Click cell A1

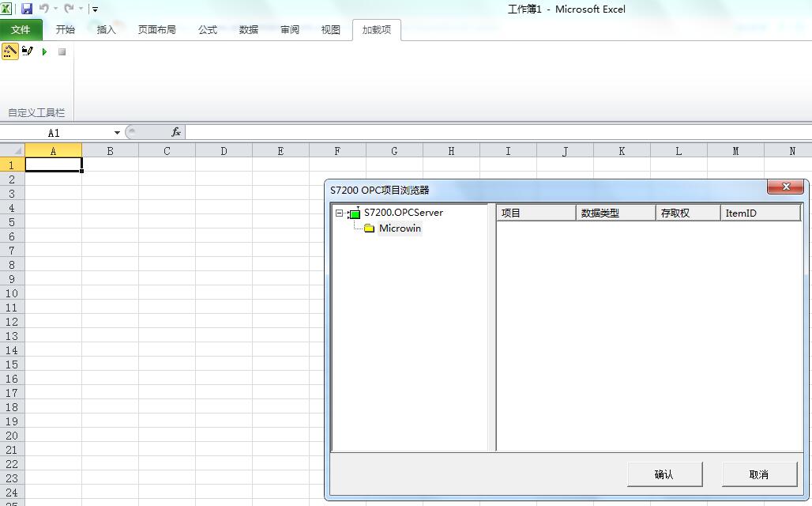54,165
